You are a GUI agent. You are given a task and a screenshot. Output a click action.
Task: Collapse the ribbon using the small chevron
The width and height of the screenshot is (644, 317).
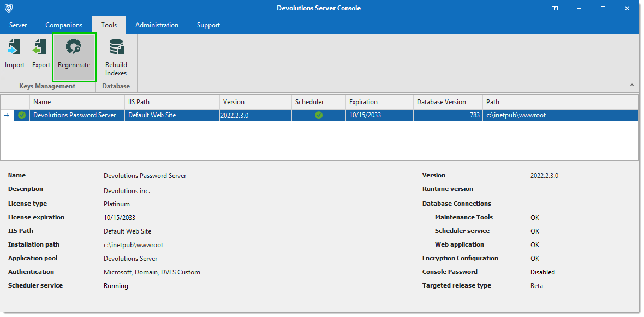click(632, 85)
